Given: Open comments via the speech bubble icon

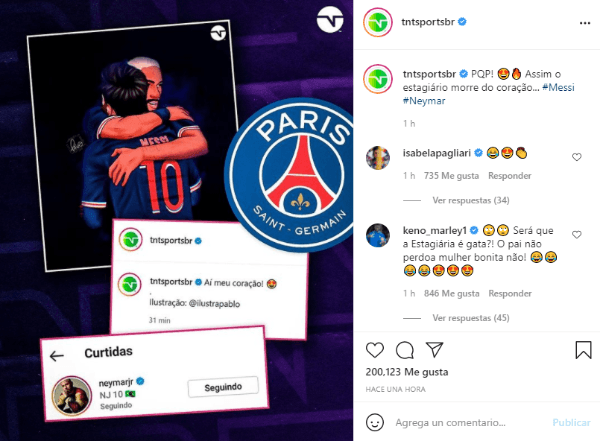Looking at the screenshot, I should pos(404,350).
